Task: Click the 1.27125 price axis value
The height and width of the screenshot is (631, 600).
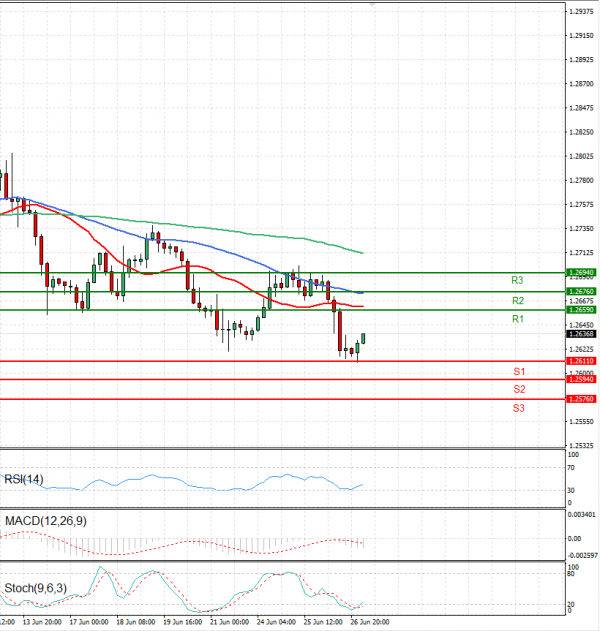Action: (x=581, y=253)
